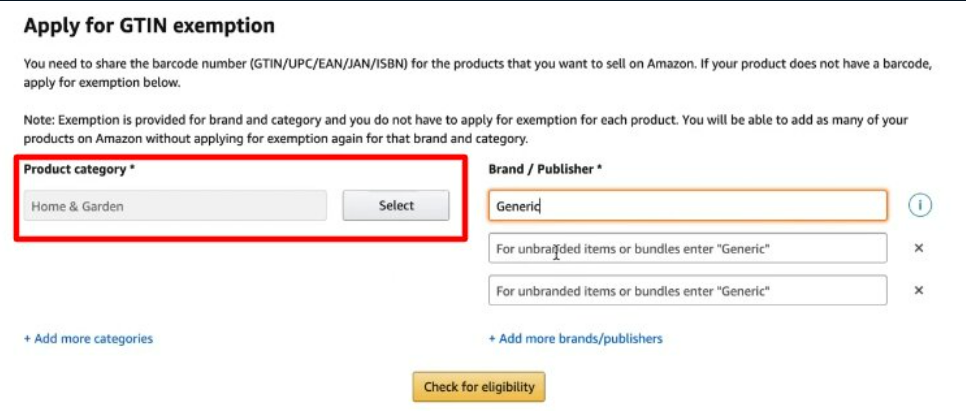Click the second brand/publisher input field
Image resolution: width=966 pixels, height=411 pixels.
[x=687, y=248]
